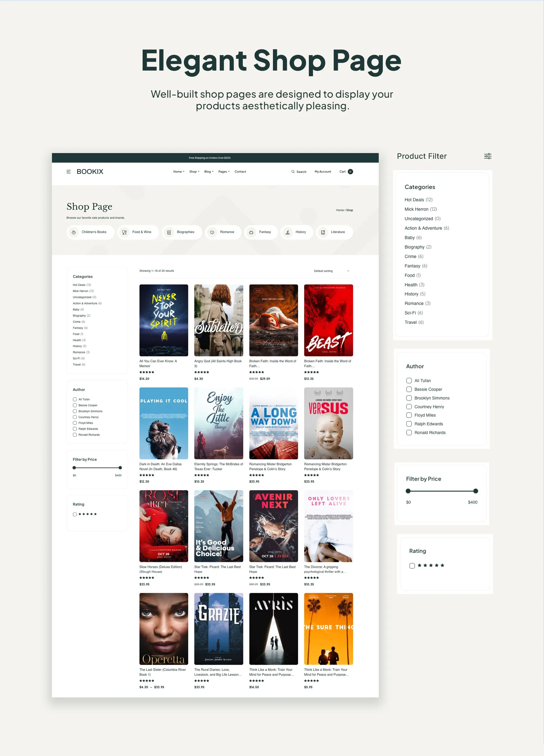
Task: Go to My Account link
Action: (x=322, y=171)
